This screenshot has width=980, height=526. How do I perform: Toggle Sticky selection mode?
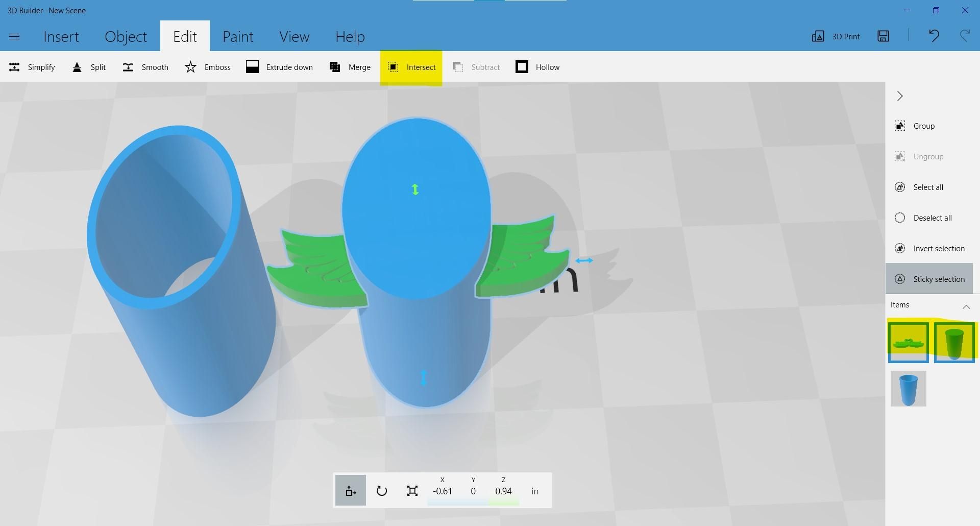pyautogui.click(x=929, y=279)
